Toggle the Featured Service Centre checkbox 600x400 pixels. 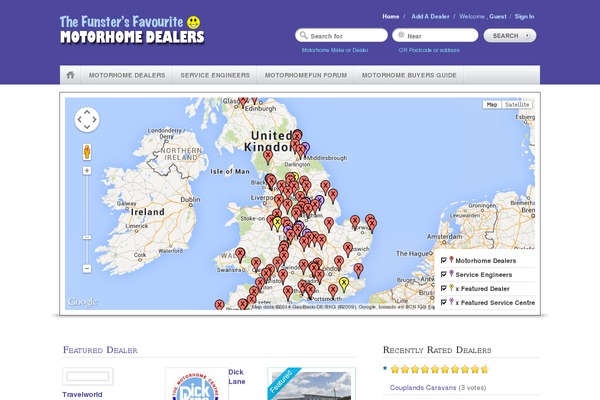pyautogui.click(x=443, y=302)
